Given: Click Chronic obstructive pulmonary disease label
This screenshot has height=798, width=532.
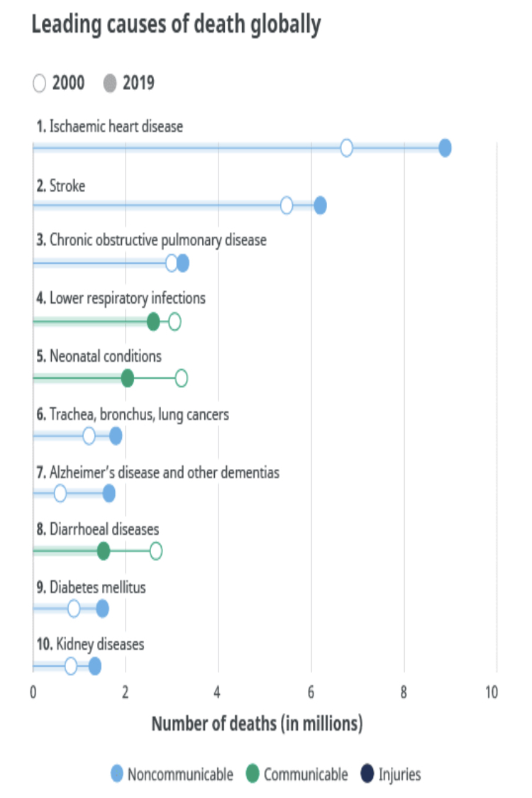Looking at the screenshot, I should pos(151,240).
